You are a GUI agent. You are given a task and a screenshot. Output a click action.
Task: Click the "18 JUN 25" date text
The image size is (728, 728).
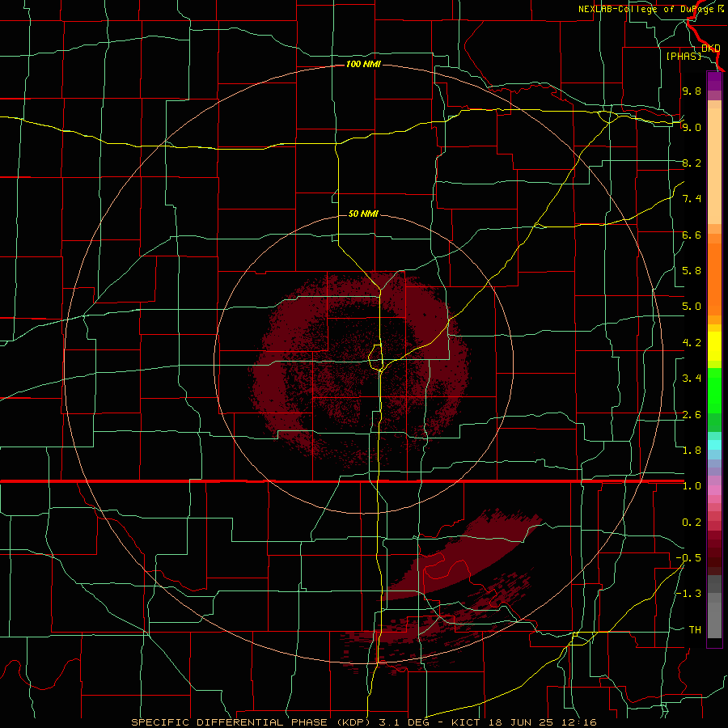click(520, 722)
